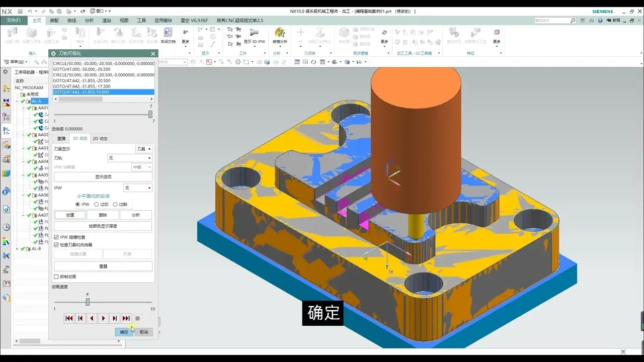The image size is (644, 362).
Task: Click the dialog gear icon beside 刀轨可视化
Action: click(x=53, y=53)
